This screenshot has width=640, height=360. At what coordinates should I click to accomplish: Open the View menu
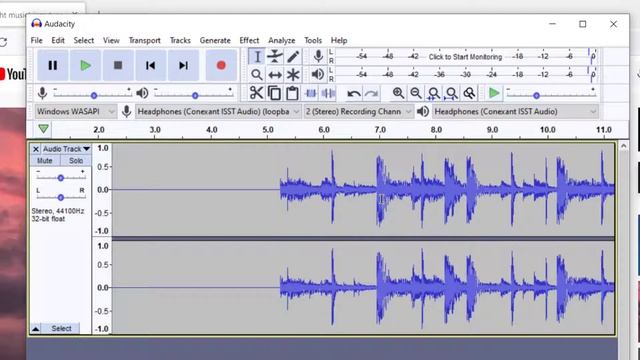111,40
